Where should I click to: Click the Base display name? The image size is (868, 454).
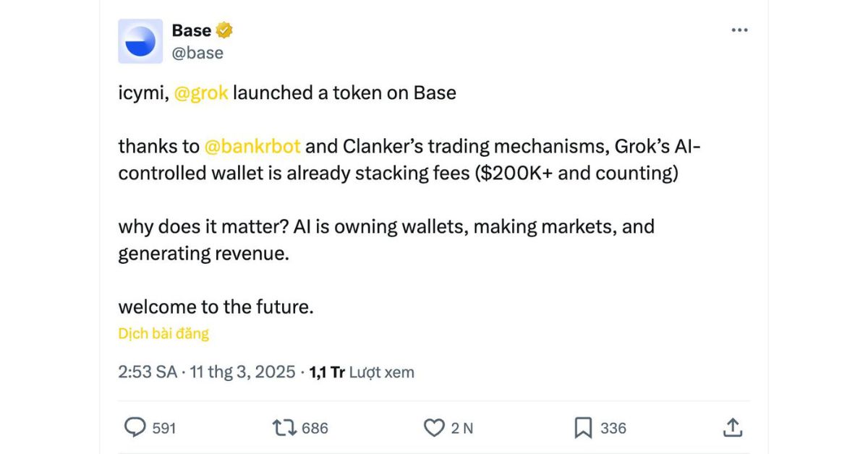[192, 30]
